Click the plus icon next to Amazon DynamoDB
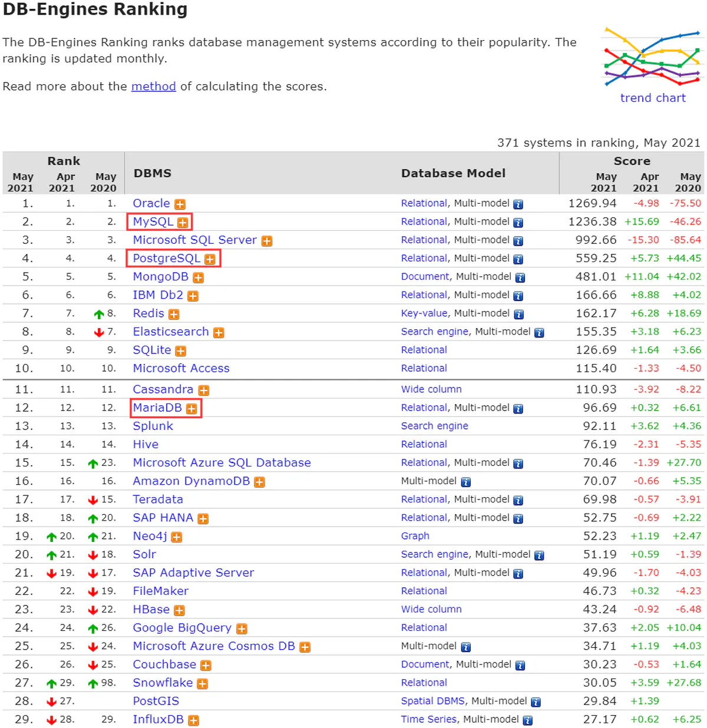The image size is (707, 728). (x=259, y=482)
